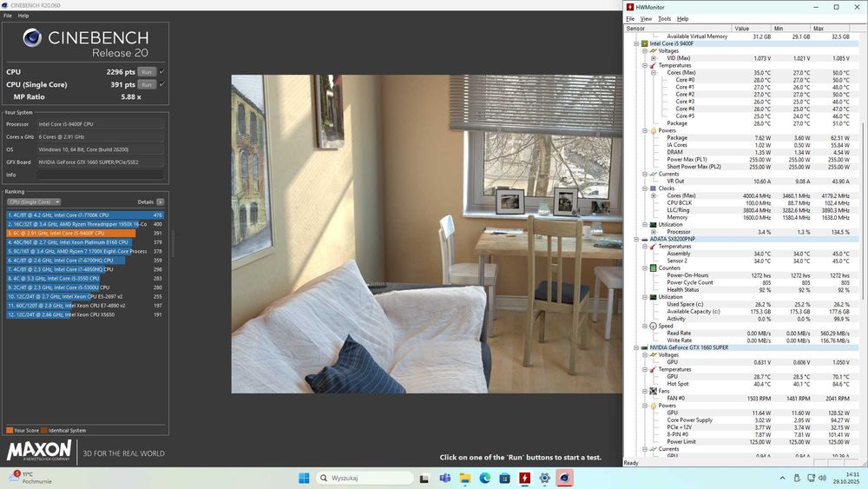Click the CPU Clocks icon
The width and height of the screenshot is (868, 489).
pos(654,188)
